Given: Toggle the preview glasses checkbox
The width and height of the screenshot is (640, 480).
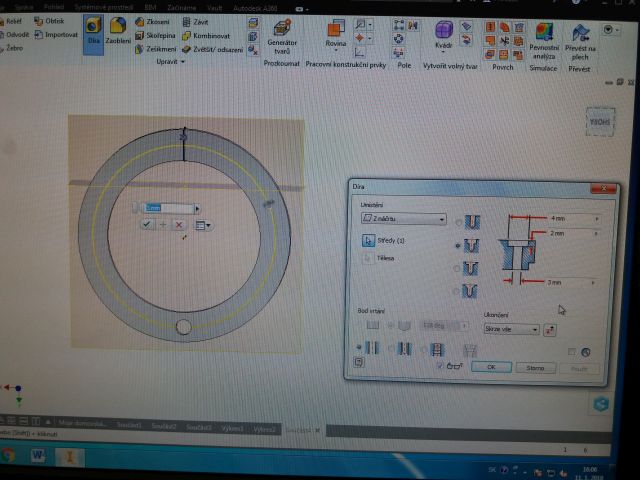Looking at the screenshot, I should click(440, 367).
